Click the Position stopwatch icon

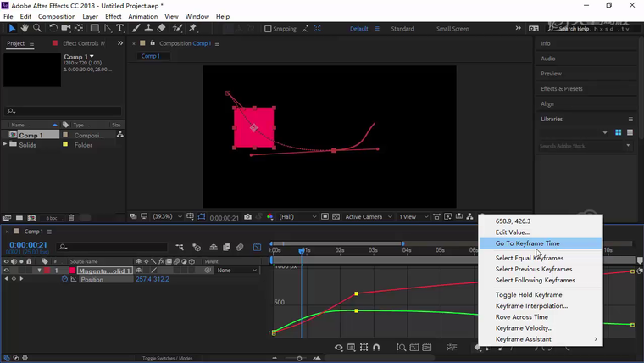[x=65, y=279]
